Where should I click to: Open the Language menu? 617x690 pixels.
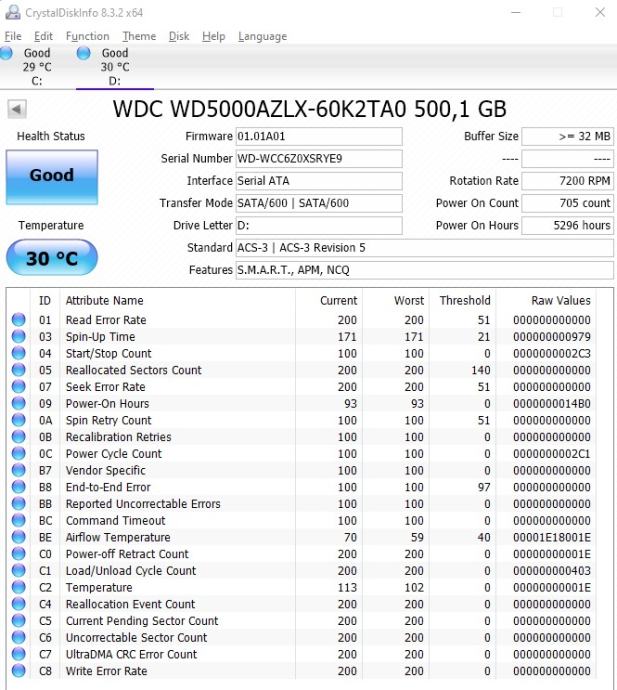(262, 36)
